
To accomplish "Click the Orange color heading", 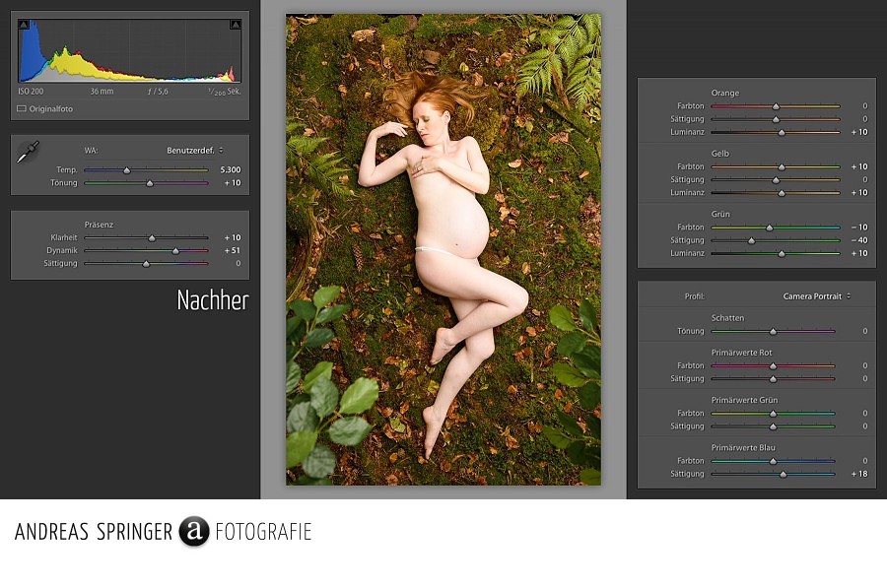I will click(725, 93).
